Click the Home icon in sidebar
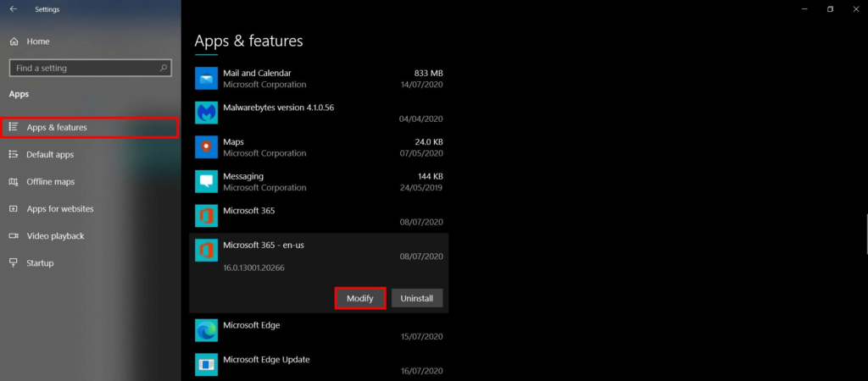This screenshot has height=381, width=868. tap(14, 41)
